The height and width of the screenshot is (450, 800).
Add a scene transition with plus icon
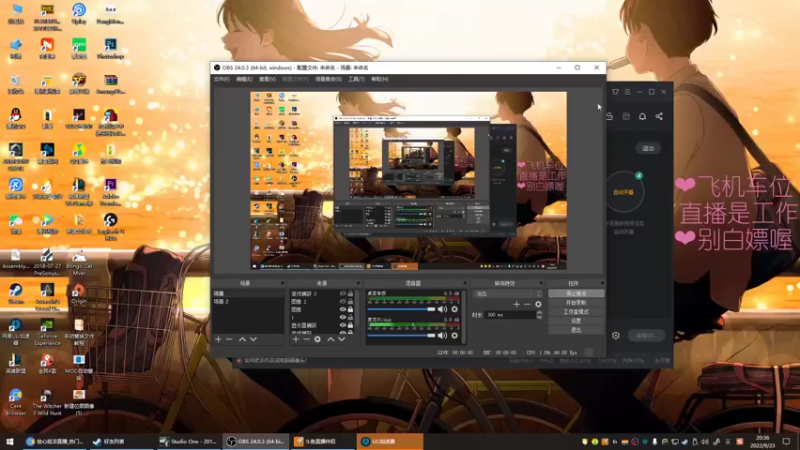tap(516, 304)
